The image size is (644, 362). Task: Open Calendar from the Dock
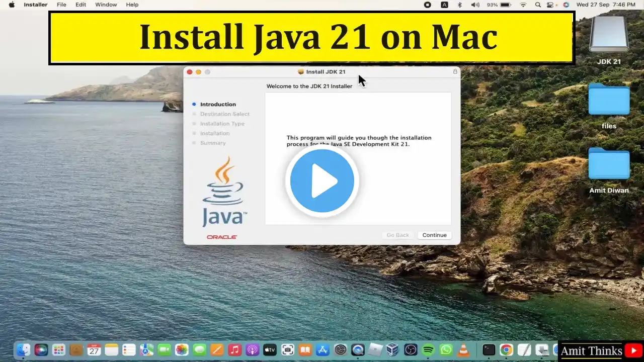click(94, 350)
